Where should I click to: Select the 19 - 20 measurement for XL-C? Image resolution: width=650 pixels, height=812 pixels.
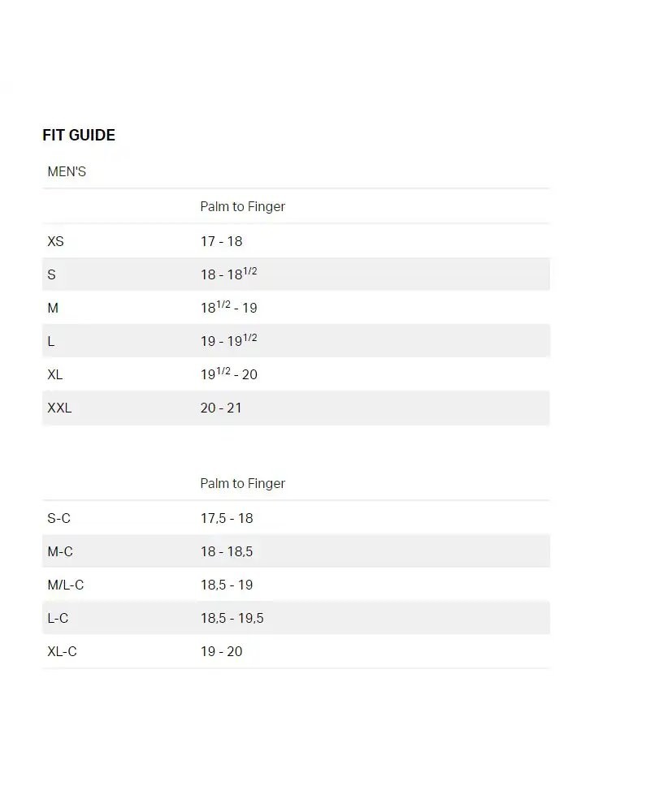221,651
